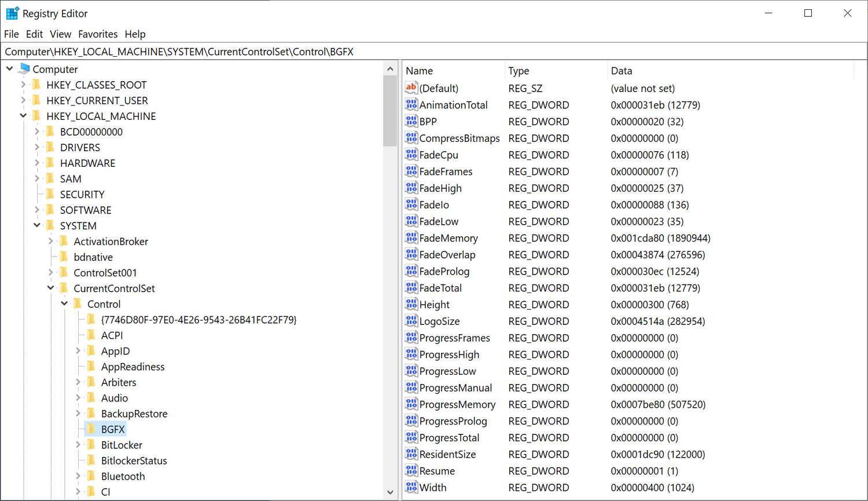Collapse the CurrentControlSet key
The image size is (868, 501).
click(x=51, y=288)
